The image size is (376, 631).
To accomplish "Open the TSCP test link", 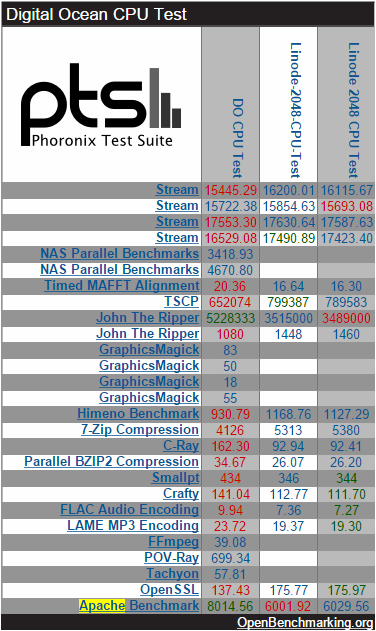I will pyautogui.click(x=182, y=301).
